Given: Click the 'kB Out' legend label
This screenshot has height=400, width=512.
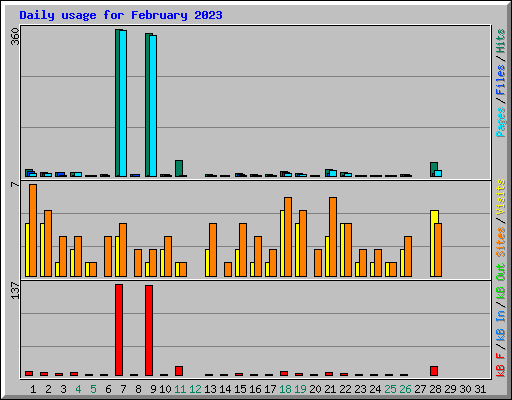Looking at the screenshot, I should click(x=500, y=282).
